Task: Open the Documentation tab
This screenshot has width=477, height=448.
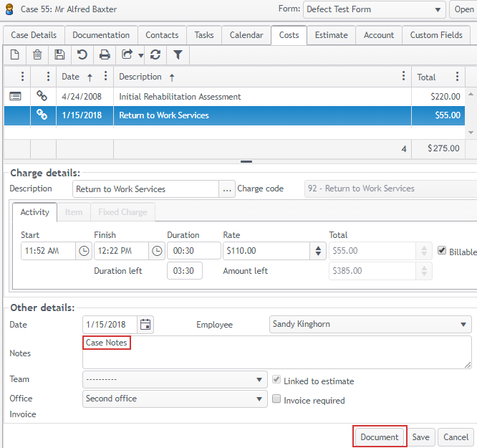Action: (101, 34)
